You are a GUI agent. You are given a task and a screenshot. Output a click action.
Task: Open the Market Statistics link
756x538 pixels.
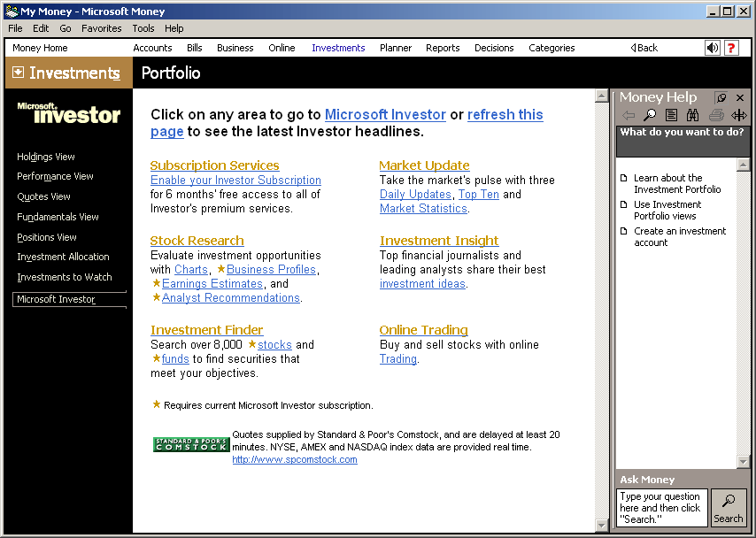coord(423,209)
